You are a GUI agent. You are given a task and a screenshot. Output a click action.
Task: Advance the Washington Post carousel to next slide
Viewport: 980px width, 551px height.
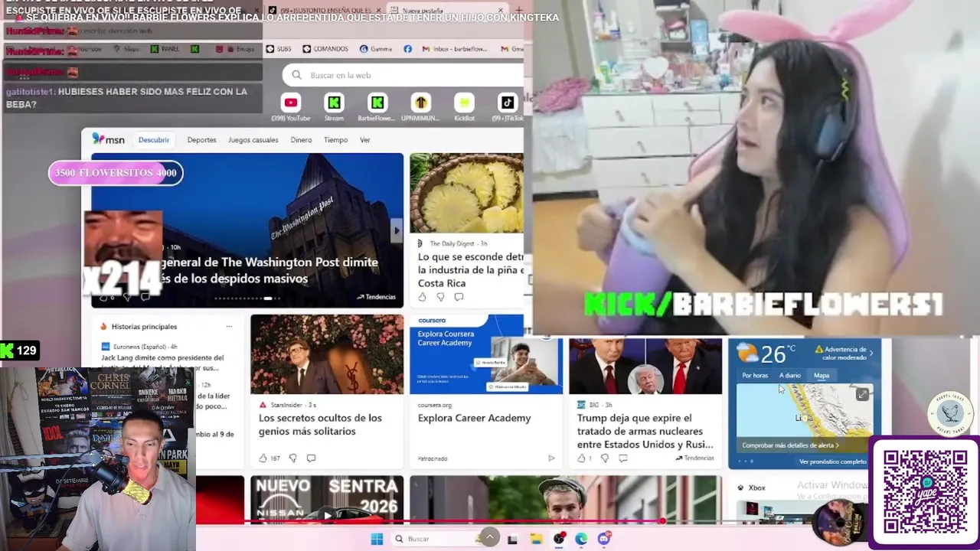coord(396,230)
